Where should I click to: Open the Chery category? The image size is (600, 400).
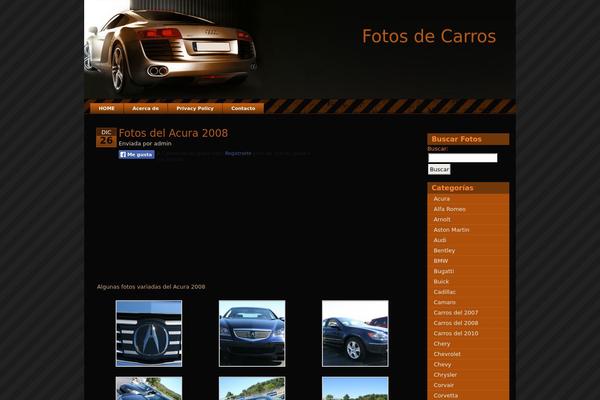[x=442, y=343]
